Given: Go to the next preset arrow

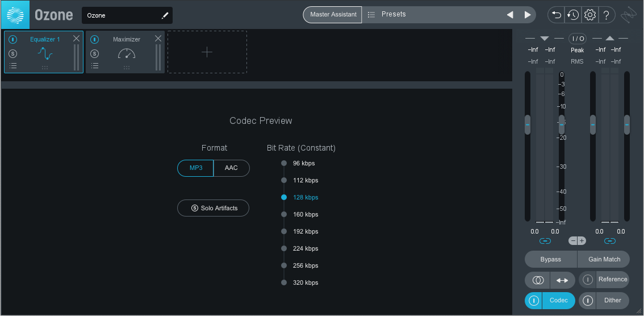Looking at the screenshot, I should click(x=528, y=15).
